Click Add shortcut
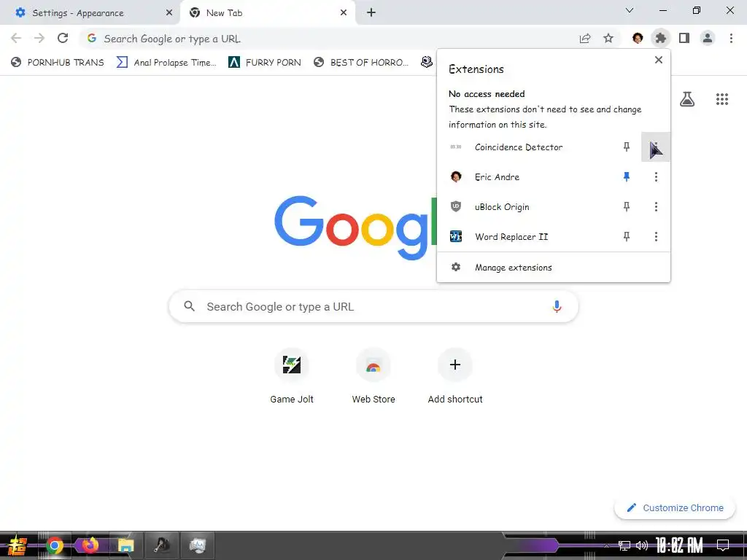The height and width of the screenshot is (560, 747). tap(455, 377)
